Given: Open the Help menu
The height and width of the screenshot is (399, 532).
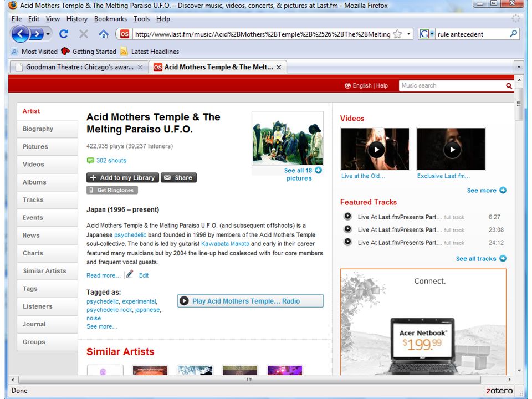Looking at the screenshot, I should click(163, 19).
